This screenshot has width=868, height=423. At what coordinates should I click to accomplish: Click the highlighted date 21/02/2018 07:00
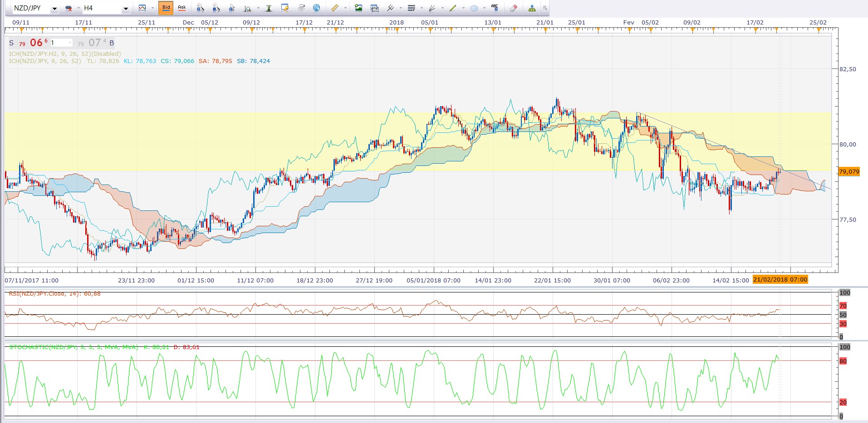point(780,279)
